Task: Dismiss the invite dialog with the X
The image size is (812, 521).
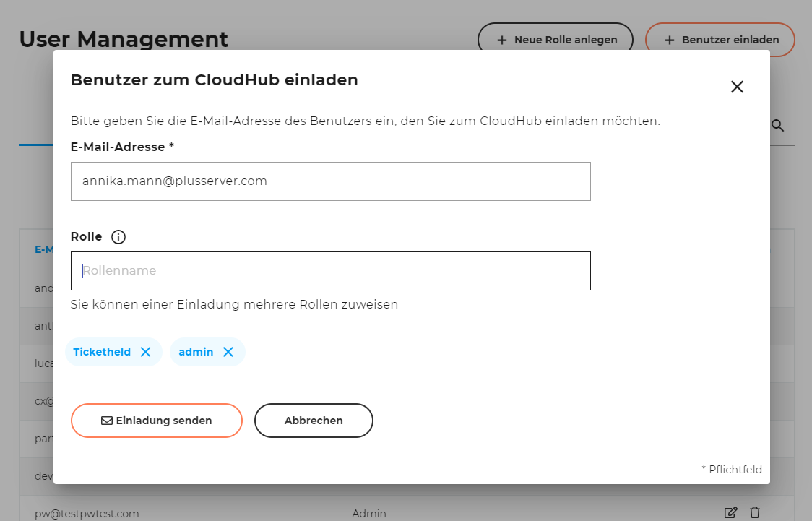Action: [x=737, y=86]
